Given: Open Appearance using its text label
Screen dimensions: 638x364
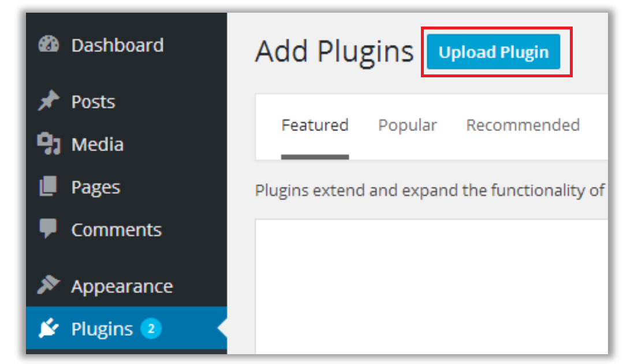Looking at the screenshot, I should tap(122, 286).
